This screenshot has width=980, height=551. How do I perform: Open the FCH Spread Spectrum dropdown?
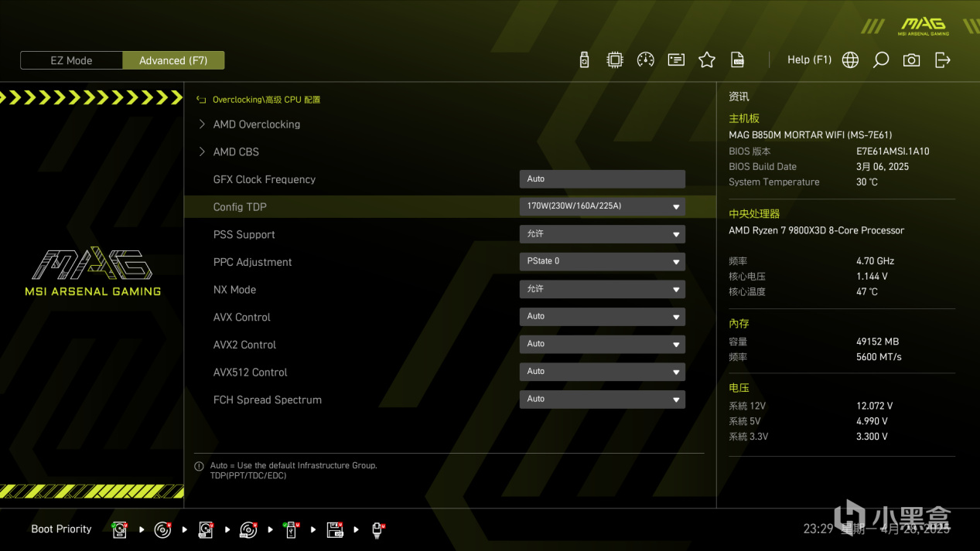click(603, 400)
